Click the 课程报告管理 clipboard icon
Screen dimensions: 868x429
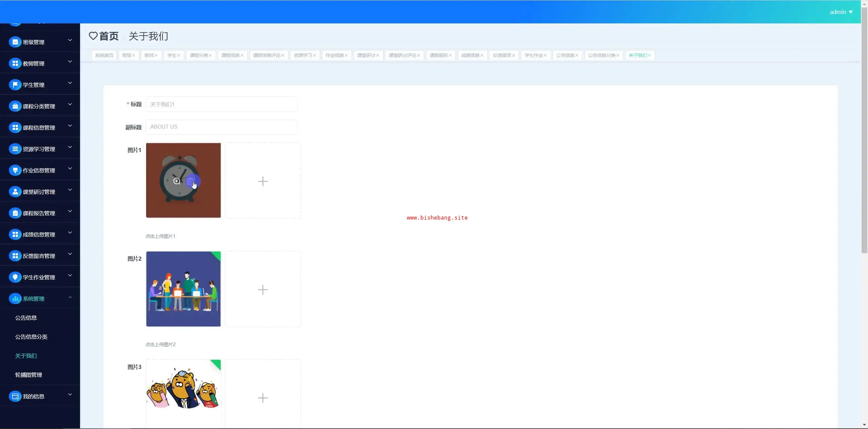[15, 213]
